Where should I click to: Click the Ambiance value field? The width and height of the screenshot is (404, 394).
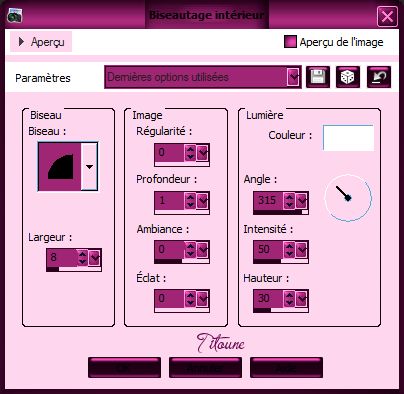(x=169, y=249)
